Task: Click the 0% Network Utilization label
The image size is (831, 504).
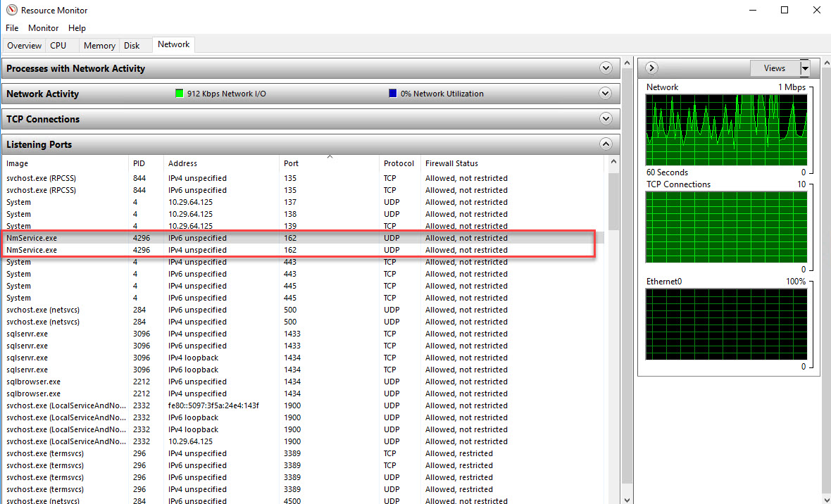Action: (442, 94)
